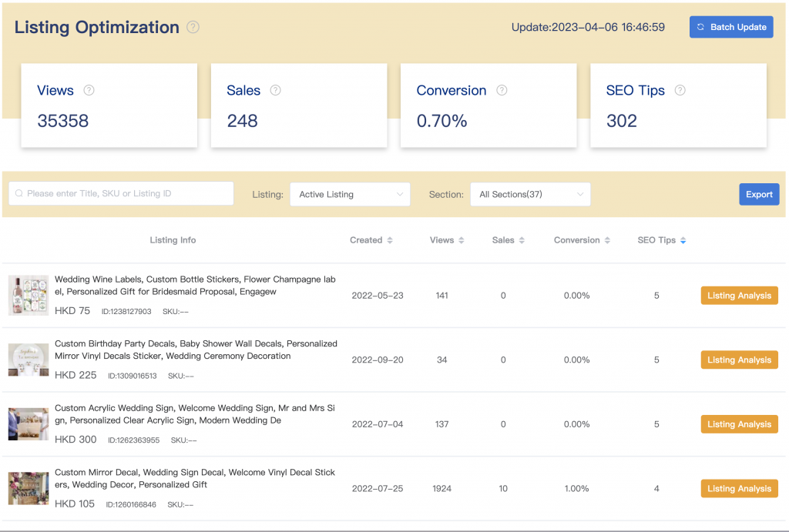
Task: Sort table by SEO Tips column
Action: (662, 240)
